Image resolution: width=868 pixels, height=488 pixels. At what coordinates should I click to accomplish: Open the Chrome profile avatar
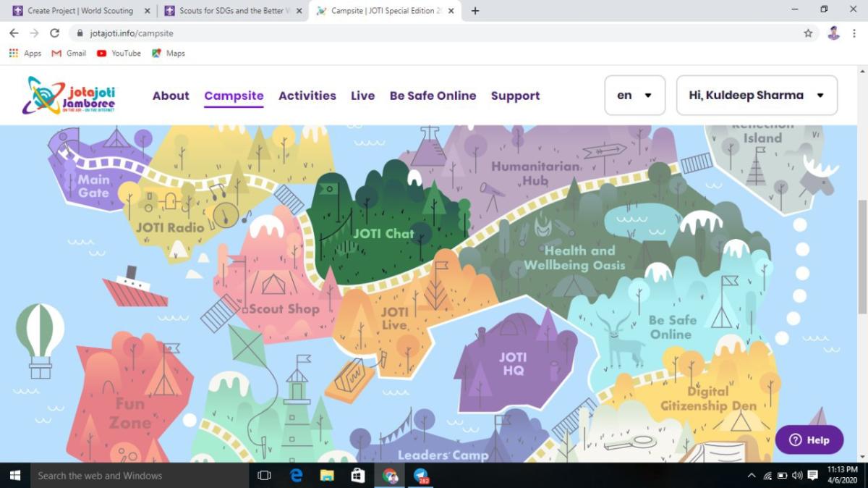click(x=833, y=33)
